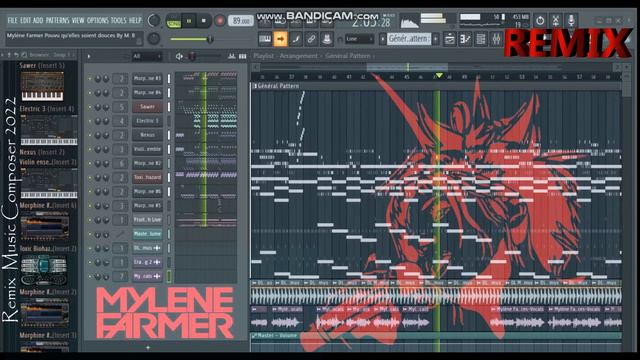Click the playlist horizontal scrollbar at top
The image size is (640, 360).
coord(407,67)
